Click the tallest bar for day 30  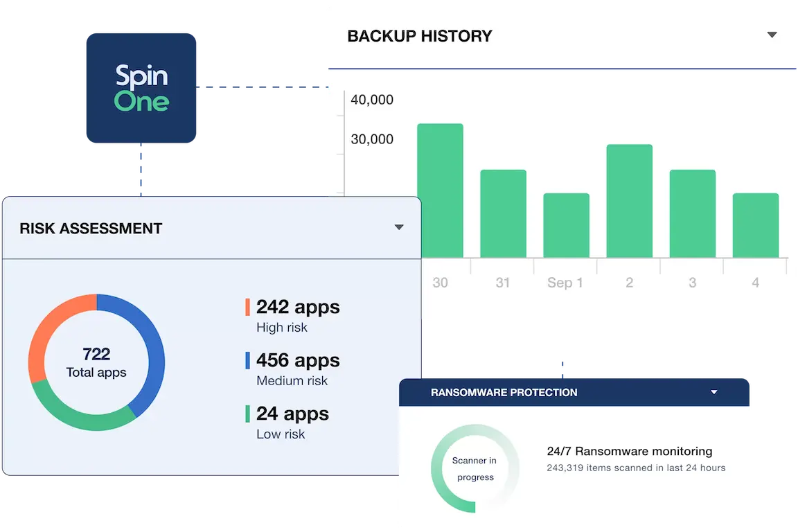[x=440, y=190]
